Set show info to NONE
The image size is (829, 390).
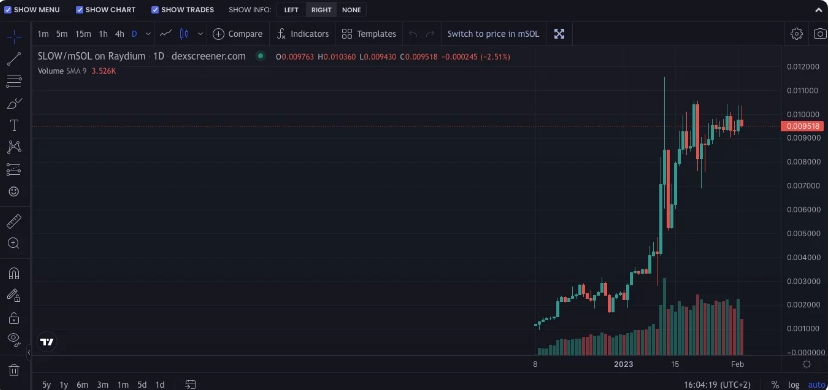click(x=351, y=10)
